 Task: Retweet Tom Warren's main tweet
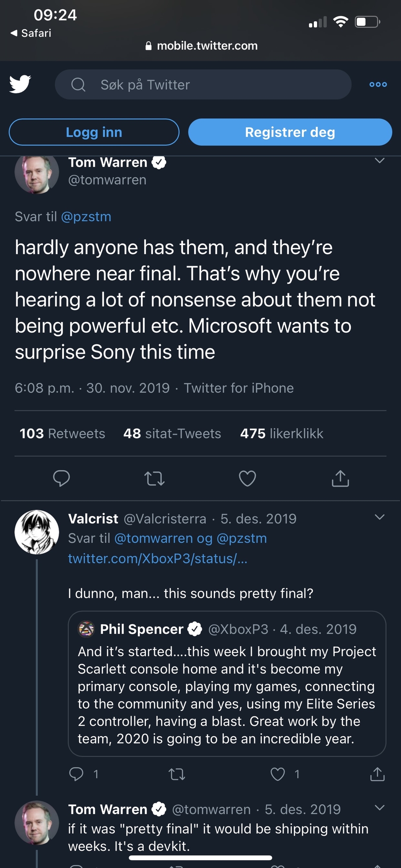point(155,478)
